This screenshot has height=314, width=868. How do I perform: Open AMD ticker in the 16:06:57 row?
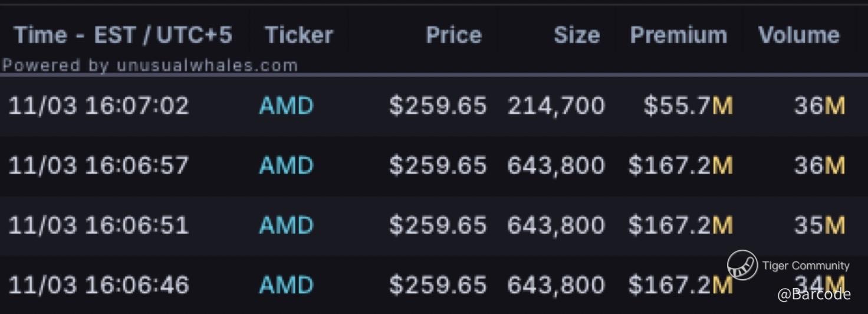[286, 166]
